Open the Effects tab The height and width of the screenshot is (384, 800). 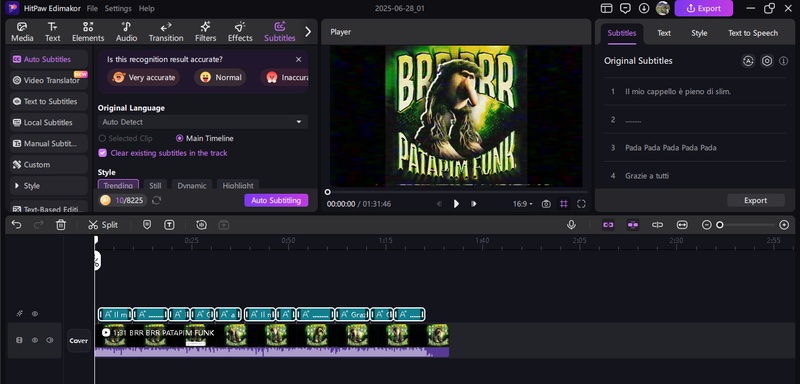tap(240, 32)
